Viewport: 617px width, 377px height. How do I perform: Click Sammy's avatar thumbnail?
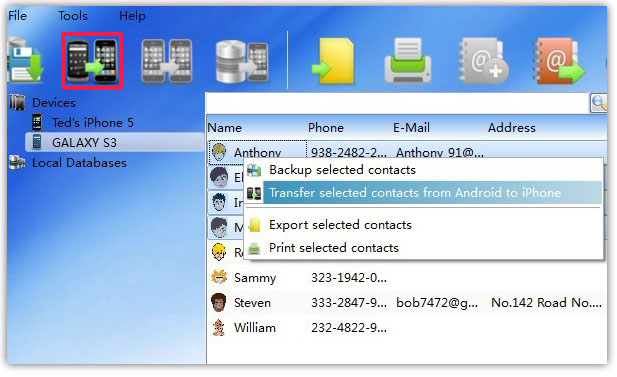pyautogui.click(x=219, y=277)
